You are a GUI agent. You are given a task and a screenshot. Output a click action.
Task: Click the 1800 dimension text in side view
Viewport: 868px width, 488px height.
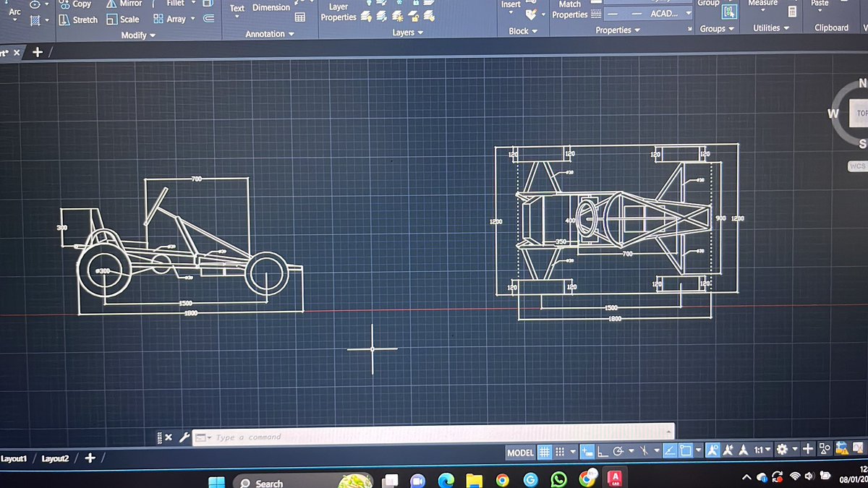click(x=191, y=313)
